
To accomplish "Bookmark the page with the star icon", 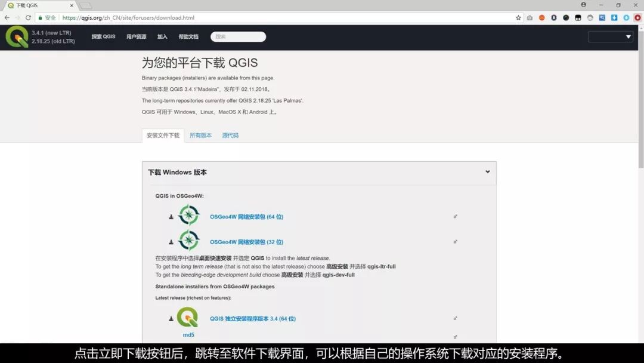I will pyautogui.click(x=518, y=18).
